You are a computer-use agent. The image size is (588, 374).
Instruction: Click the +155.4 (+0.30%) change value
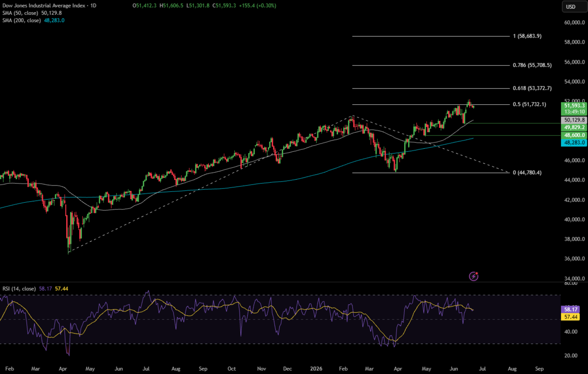257,5
